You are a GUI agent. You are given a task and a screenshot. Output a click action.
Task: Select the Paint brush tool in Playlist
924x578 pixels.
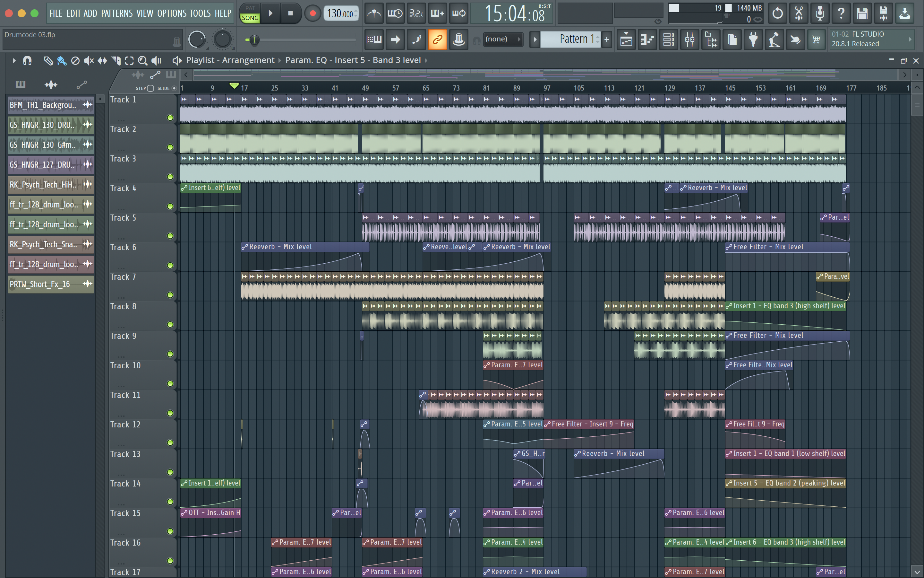pos(62,60)
